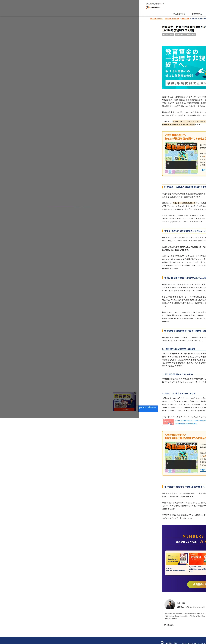206x644 pixels.
Task: Open the NISA改正 related article thumbnail
Action: pos(168,422)
